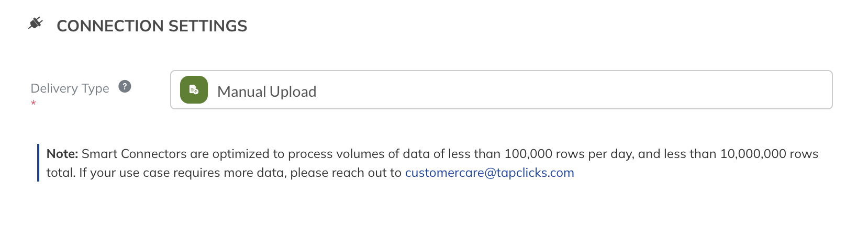The width and height of the screenshot is (868, 226).
Task: Open the Delivery Type help tooltip icon
Action: (125, 86)
